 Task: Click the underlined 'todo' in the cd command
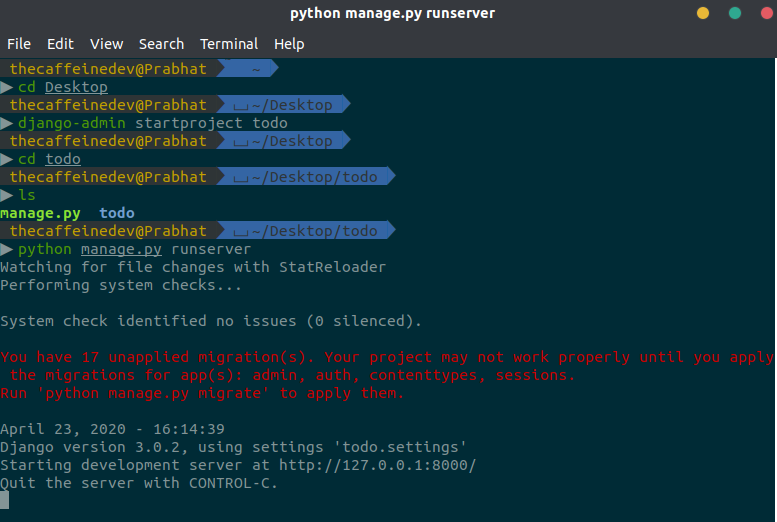point(63,159)
